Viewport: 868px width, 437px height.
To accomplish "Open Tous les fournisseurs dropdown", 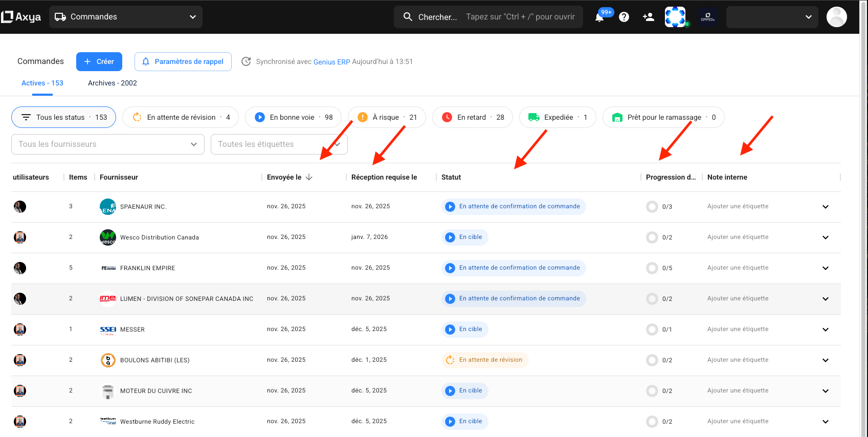I will [x=107, y=144].
